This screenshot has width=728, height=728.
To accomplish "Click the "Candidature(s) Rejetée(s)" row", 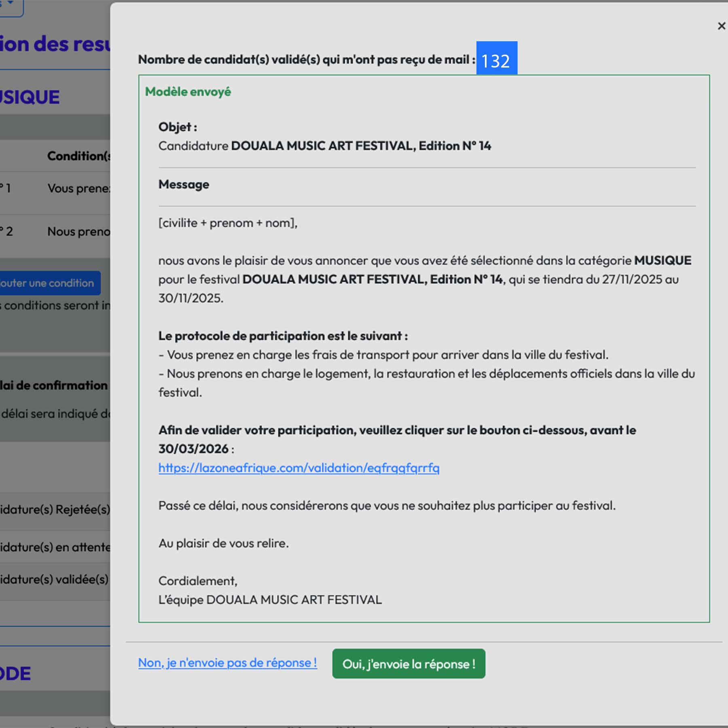I will click(x=55, y=509).
